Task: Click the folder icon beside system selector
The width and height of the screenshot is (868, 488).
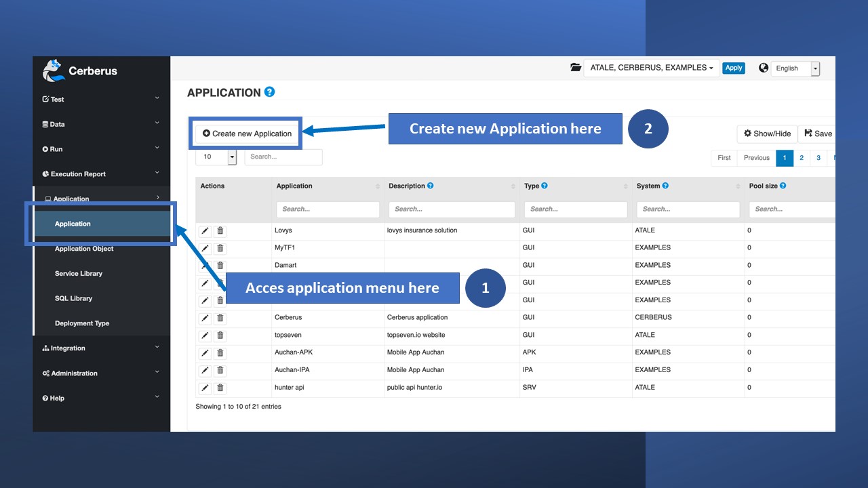Action: tap(576, 68)
